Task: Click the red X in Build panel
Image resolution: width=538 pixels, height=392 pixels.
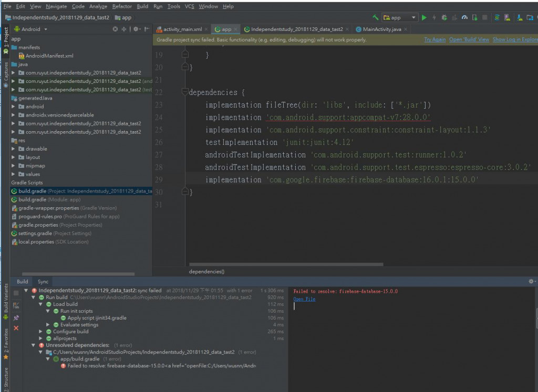Action: (16, 328)
